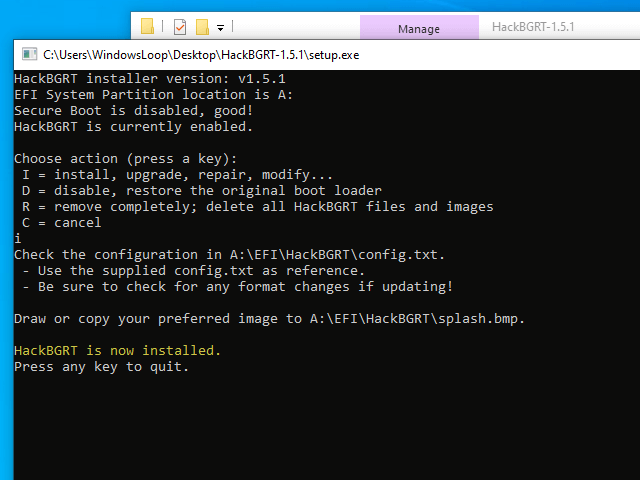
Task: Click the yellow "HackBGRT is now installed." message
Action: (117, 351)
